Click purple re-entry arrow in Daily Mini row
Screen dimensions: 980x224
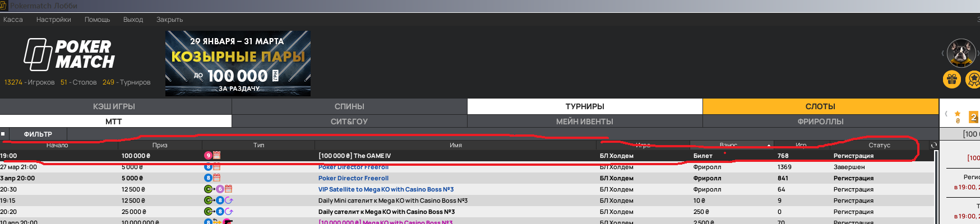[229, 200]
